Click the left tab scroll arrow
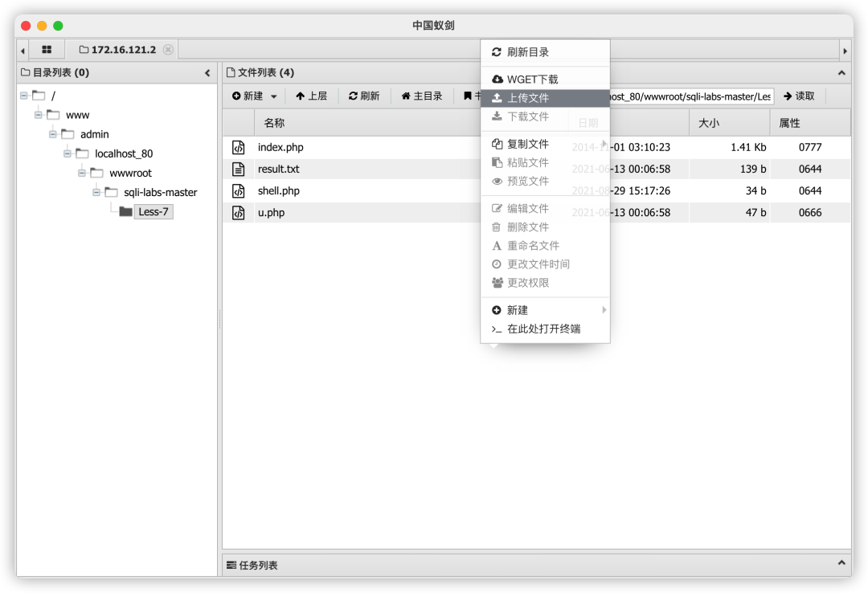The height and width of the screenshot is (593, 868). (x=23, y=51)
